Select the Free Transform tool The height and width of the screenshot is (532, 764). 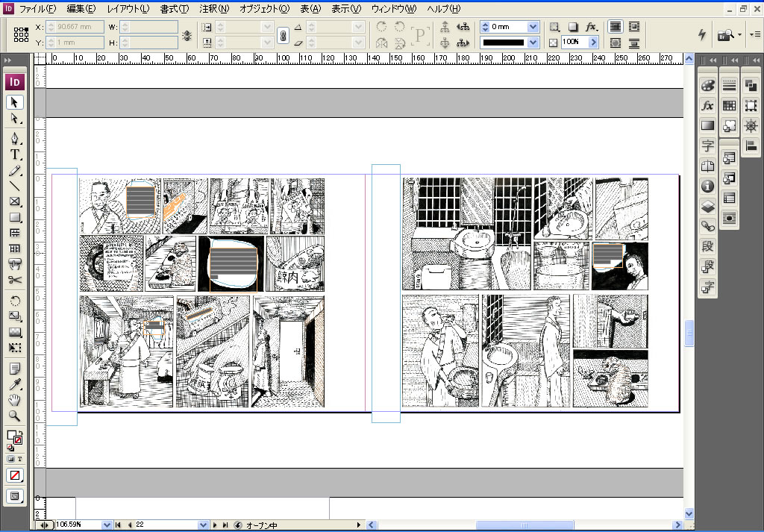pyautogui.click(x=15, y=348)
